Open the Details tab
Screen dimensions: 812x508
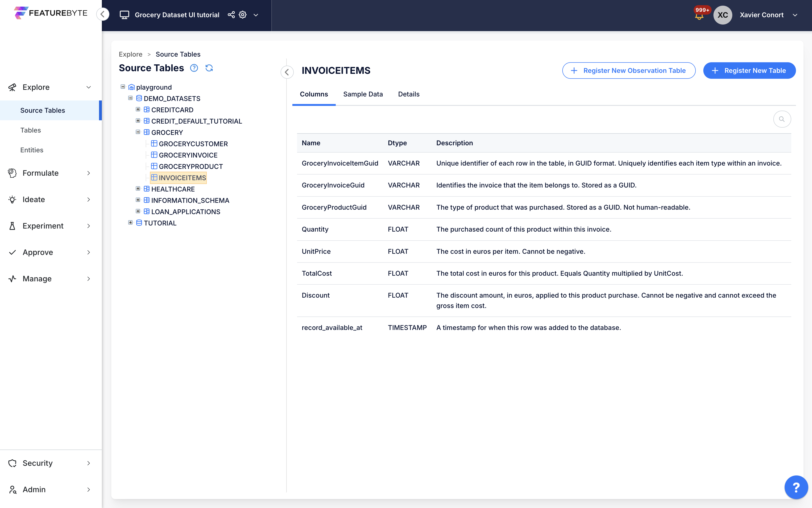point(408,94)
